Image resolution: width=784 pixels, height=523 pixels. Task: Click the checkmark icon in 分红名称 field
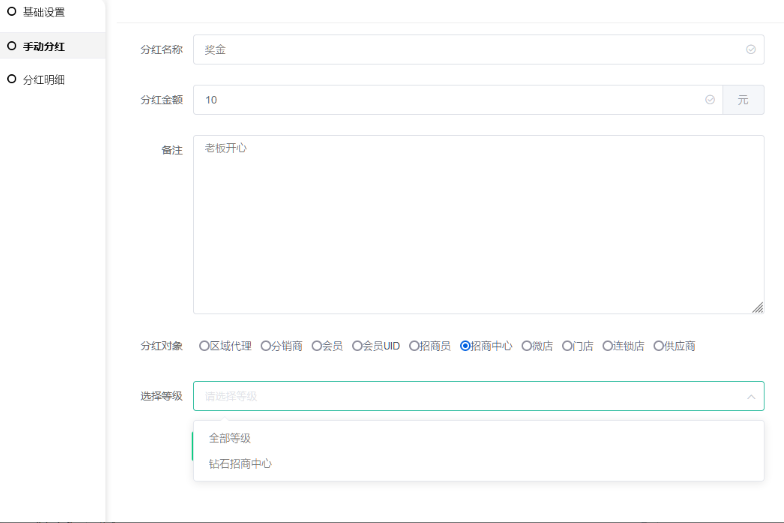tap(750, 49)
